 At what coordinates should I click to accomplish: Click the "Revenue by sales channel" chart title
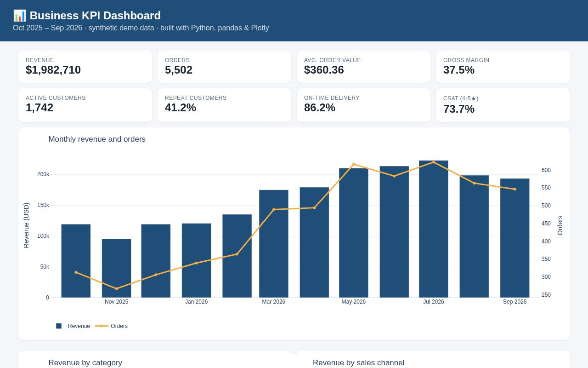click(x=359, y=363)
